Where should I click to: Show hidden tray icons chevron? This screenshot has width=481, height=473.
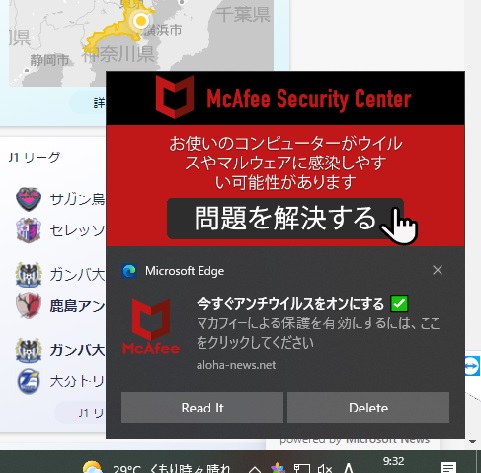(x=255, y=468)
